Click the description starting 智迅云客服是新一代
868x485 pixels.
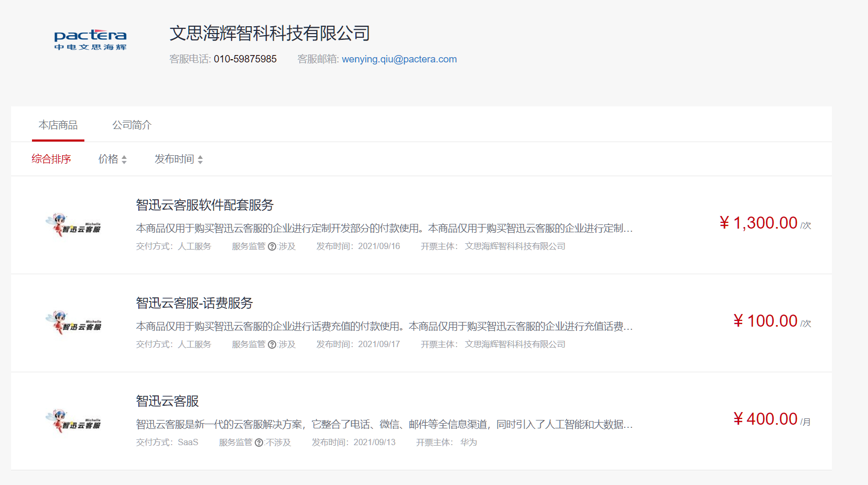pos(384,424)
